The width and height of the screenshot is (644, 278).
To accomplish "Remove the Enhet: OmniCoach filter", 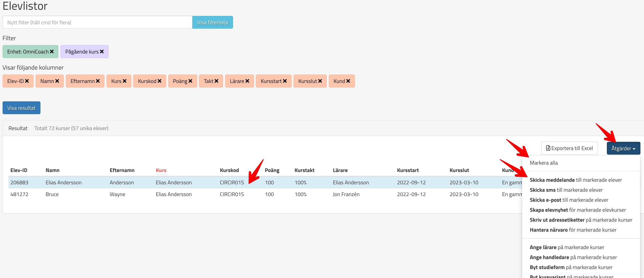I will pos(52,52).
